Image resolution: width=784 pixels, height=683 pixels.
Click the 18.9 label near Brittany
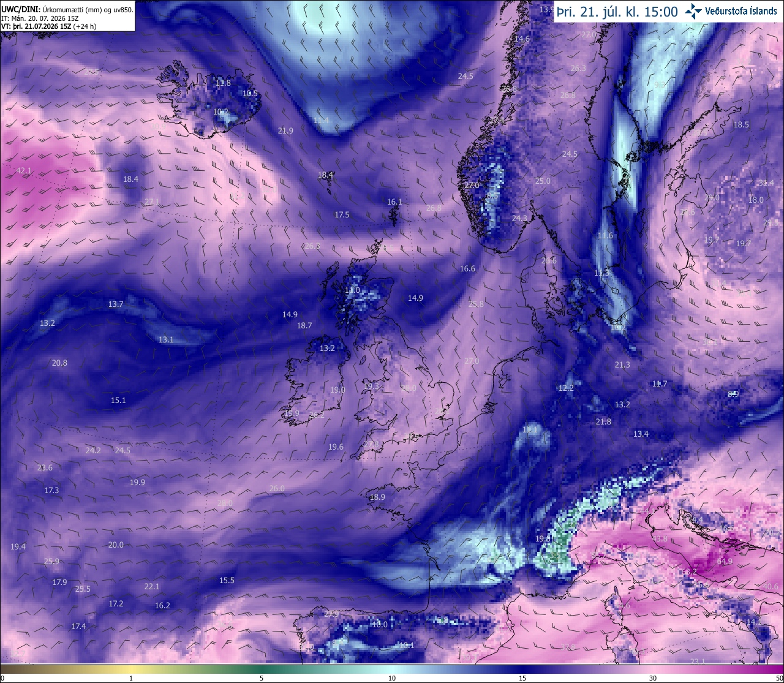(x=377, y=497)
